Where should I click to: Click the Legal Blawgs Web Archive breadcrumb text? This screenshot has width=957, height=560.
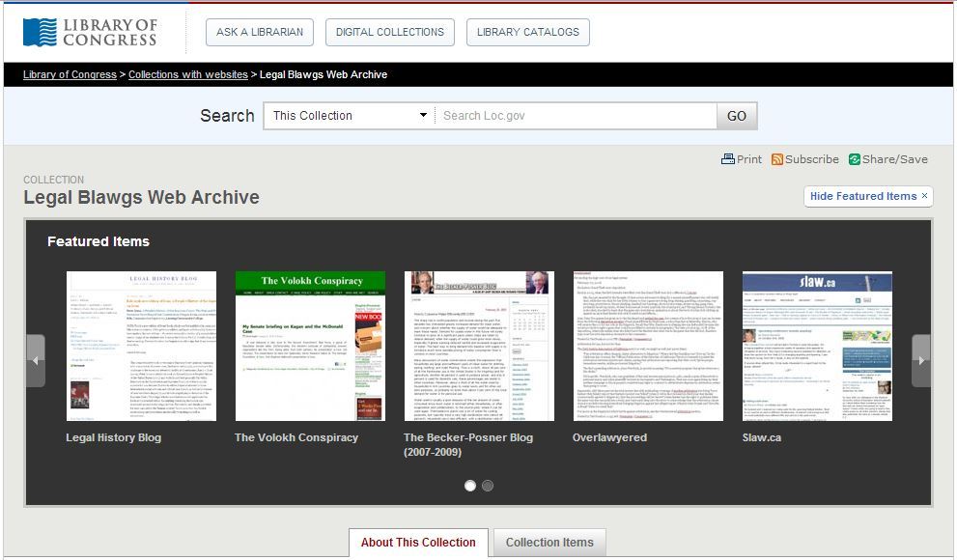[x=324, y=74]
